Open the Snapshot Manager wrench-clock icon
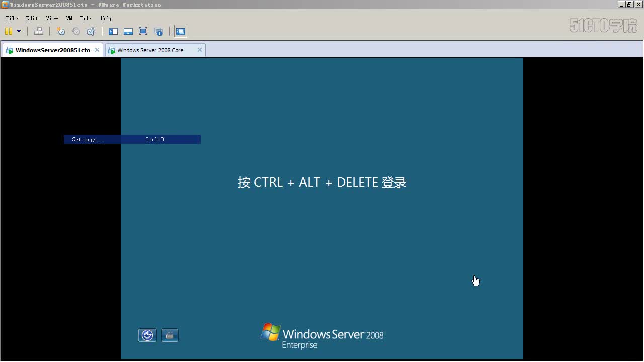This screenshot has height=362, width=644. pos(91,31)
